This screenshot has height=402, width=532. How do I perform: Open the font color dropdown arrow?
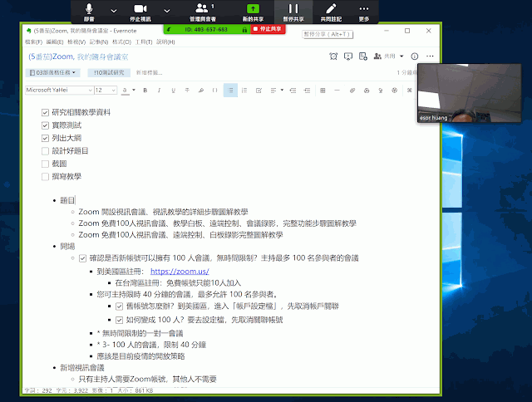[x=134, y=91]
